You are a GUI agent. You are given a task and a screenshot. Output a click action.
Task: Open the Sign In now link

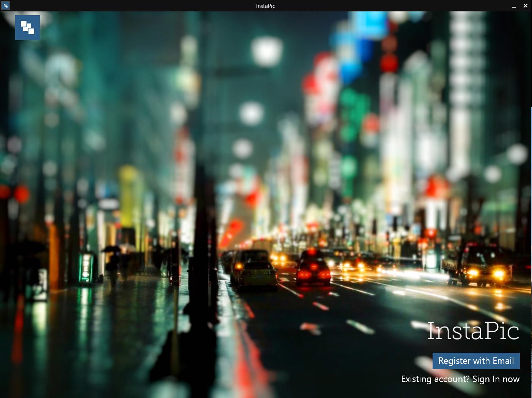tap(496, 379)
